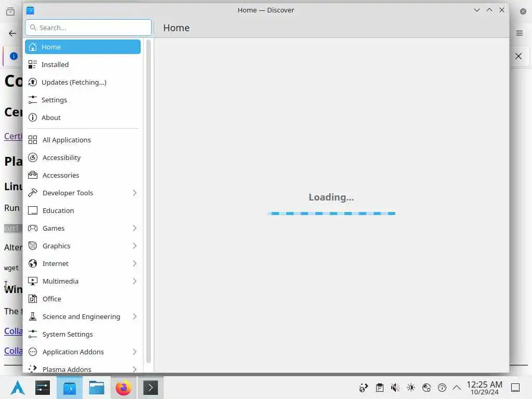Click the Accessibility category icon

(33, 157)
